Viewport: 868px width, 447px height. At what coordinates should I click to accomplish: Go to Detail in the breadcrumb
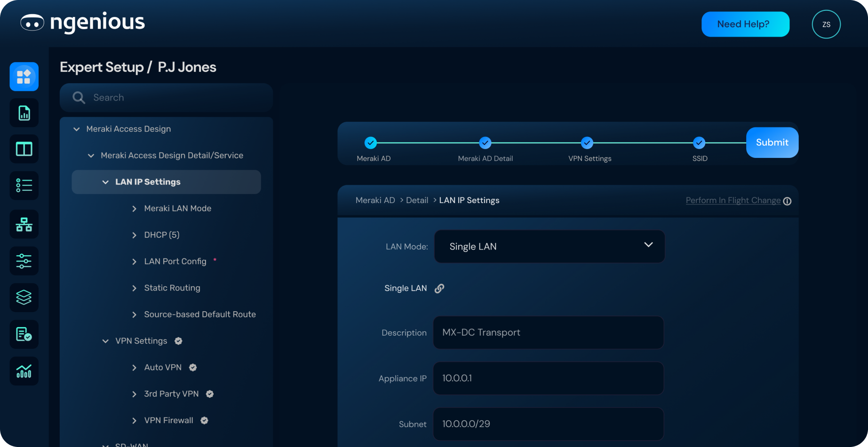[417, 200]
